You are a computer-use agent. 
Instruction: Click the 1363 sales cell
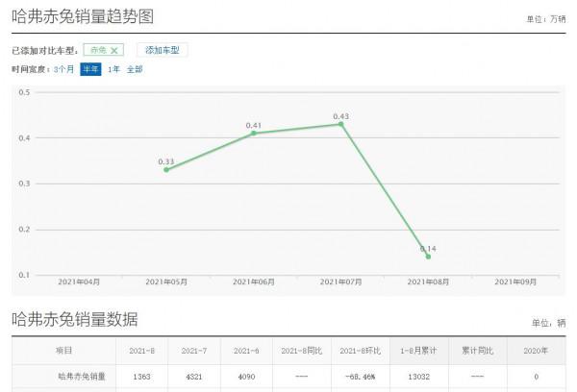[142, 377]
